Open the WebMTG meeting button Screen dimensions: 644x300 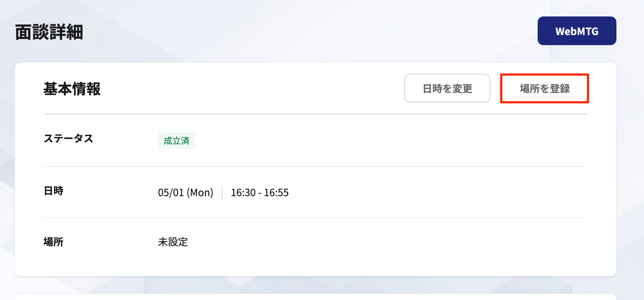click(577, 31)
